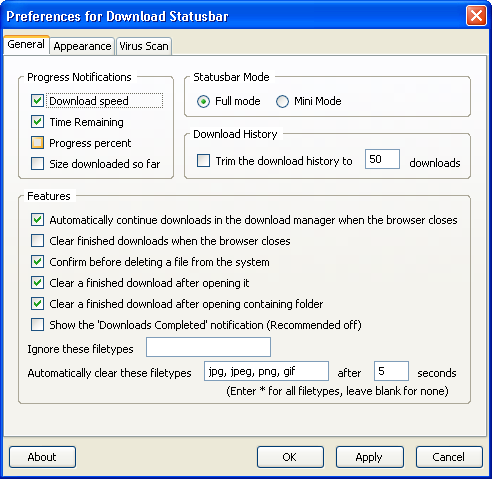Viewport: 492px width, 479px height.
Task: Click 'Show the Downloads Completed notification' text
Action: coord(205,325)
